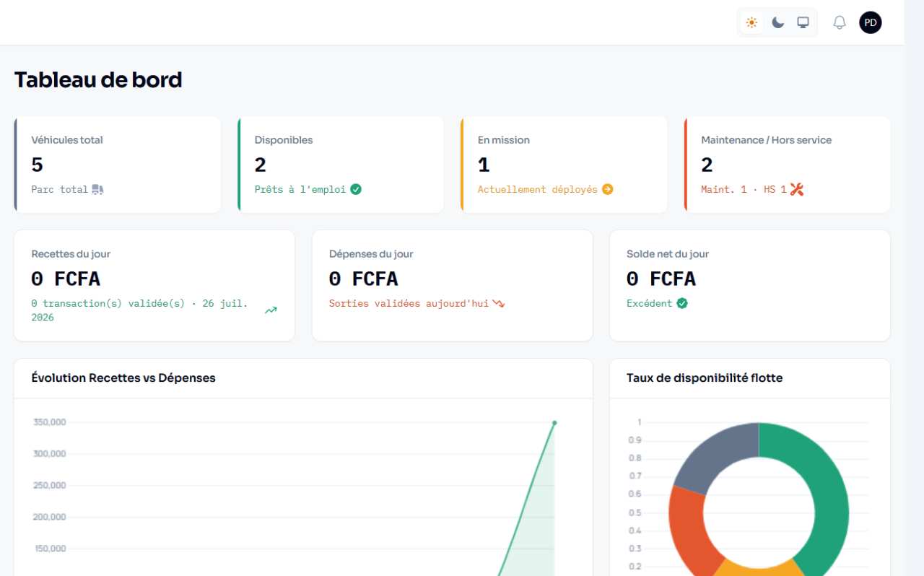
Task: Click the Tableau de bord heading
Action: (98, 79)
